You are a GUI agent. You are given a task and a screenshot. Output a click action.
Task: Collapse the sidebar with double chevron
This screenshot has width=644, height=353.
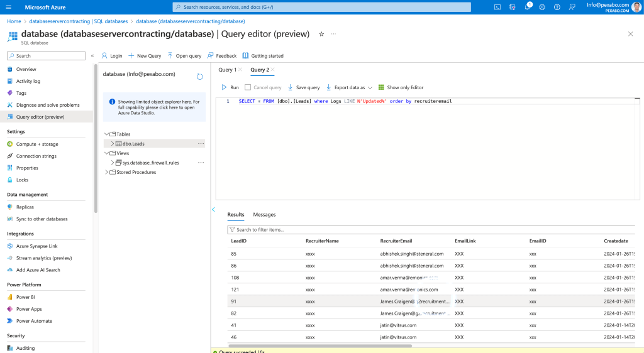tap(92, 56)
